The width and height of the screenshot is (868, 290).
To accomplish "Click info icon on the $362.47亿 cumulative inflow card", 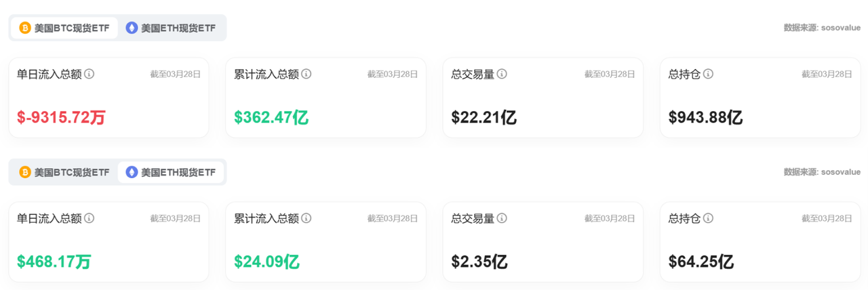I will (307, 74).
